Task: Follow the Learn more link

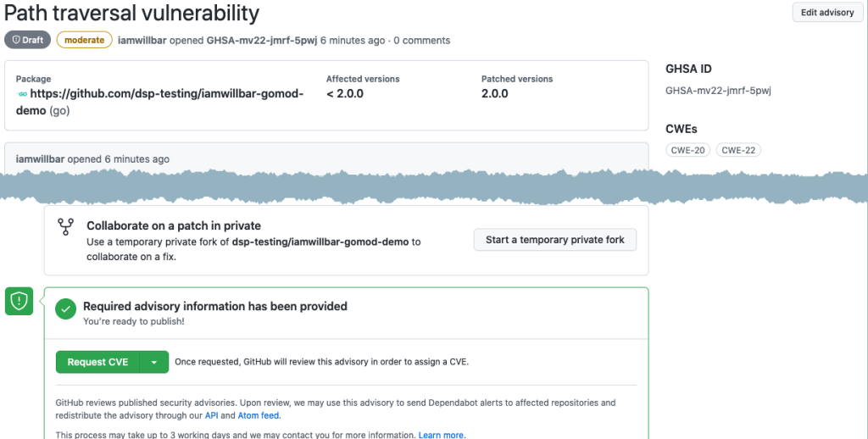Action: (x=442, y=435)
